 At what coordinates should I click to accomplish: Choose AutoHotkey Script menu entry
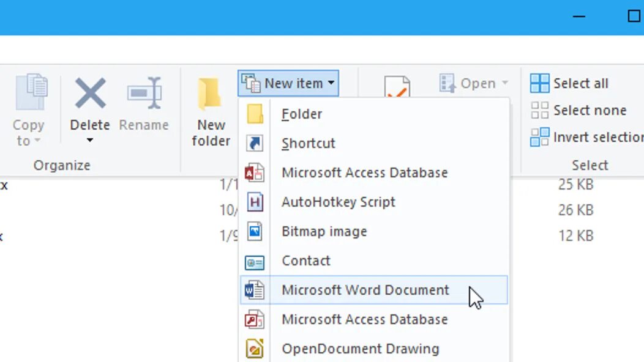(374, 202)
